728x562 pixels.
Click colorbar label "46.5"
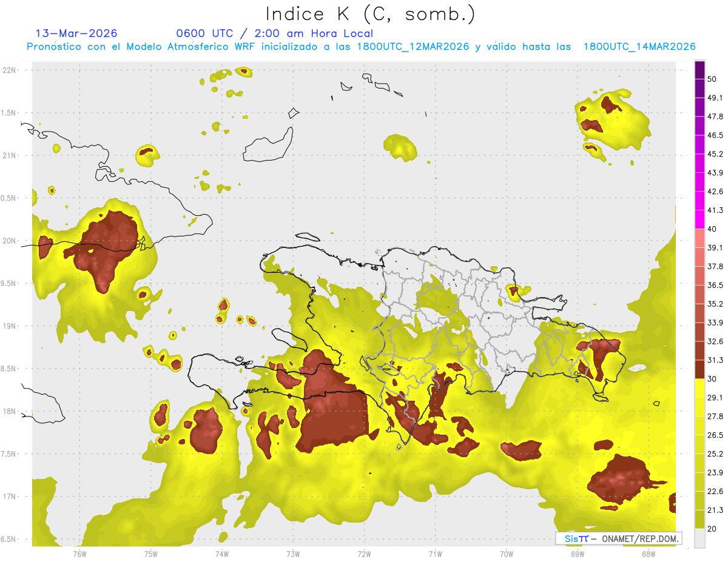tap(715, 135)
